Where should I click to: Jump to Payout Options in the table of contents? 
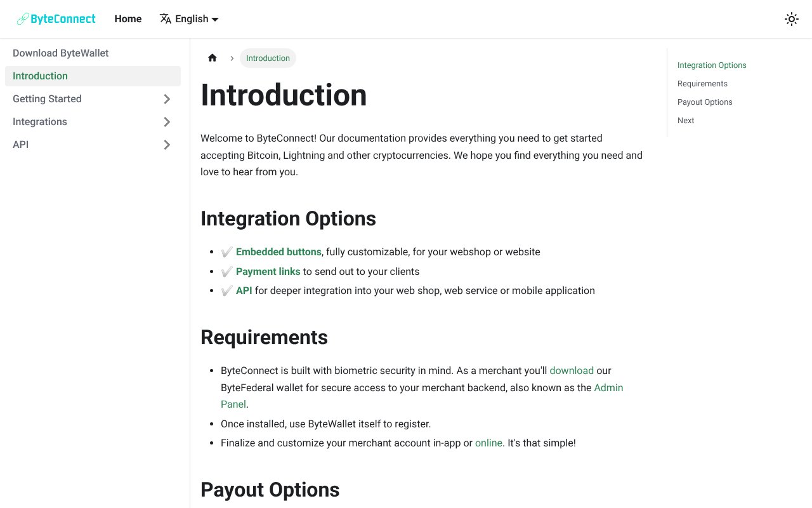click(x=705, y=102)
